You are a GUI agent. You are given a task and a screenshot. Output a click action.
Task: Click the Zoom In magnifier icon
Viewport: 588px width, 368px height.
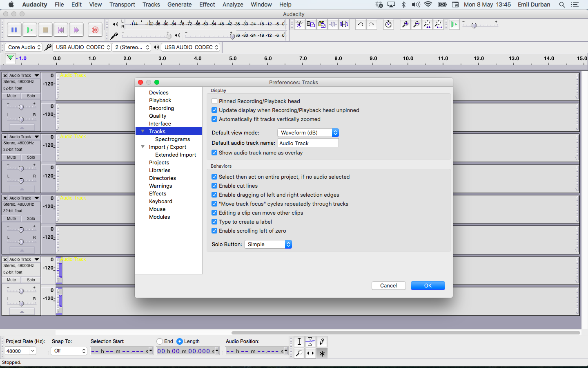(x=405, y=25)
